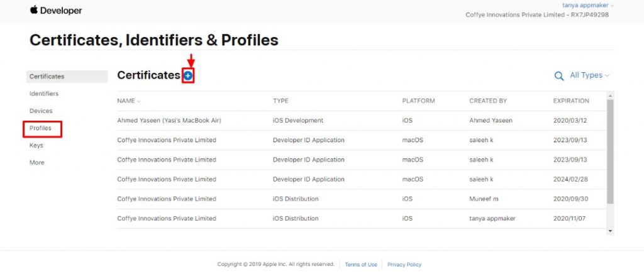Expand the All Types filter dropdown
The width and height of the screenshot is (644, 279).
[x=589, y=75]
